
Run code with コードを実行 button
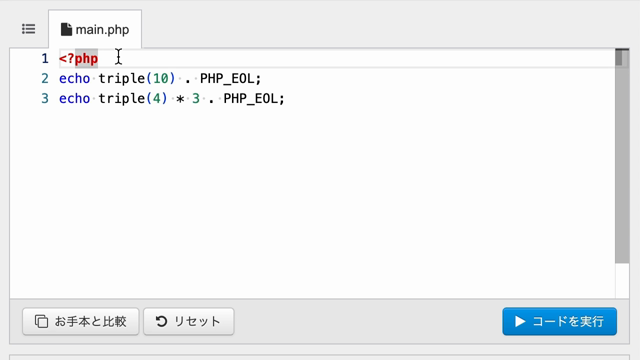[x=560, y=321]
